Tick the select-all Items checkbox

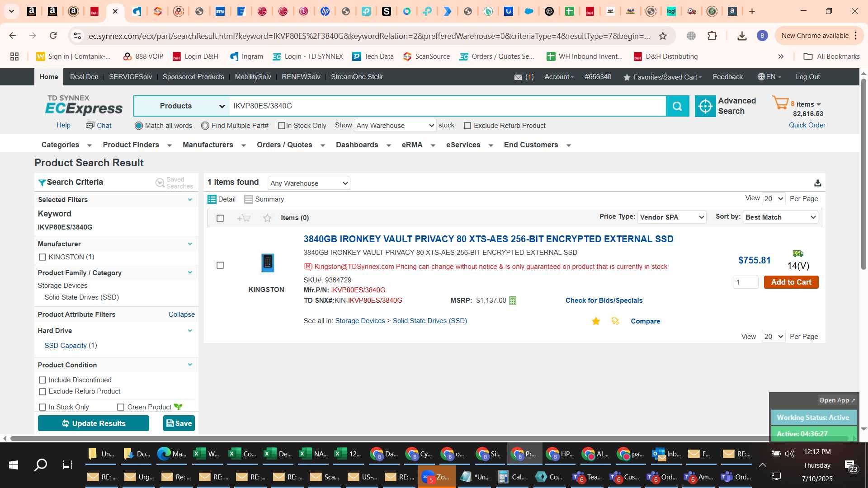220,218
